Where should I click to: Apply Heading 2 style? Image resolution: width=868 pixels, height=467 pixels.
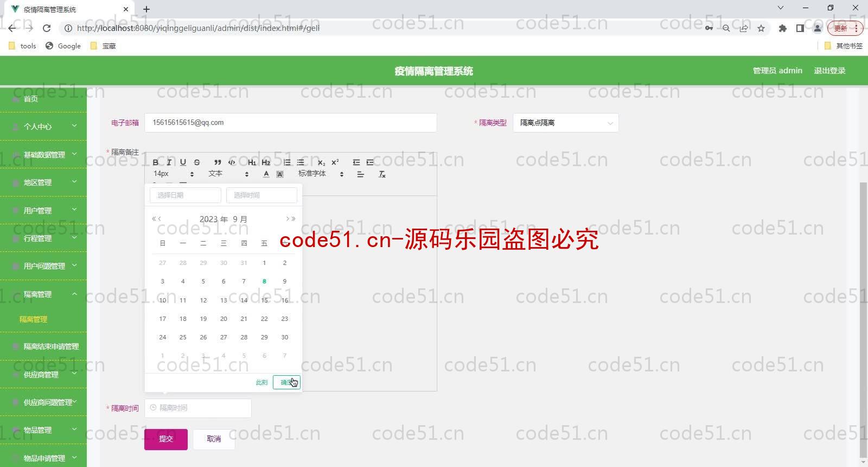click(x=266, y=162)
